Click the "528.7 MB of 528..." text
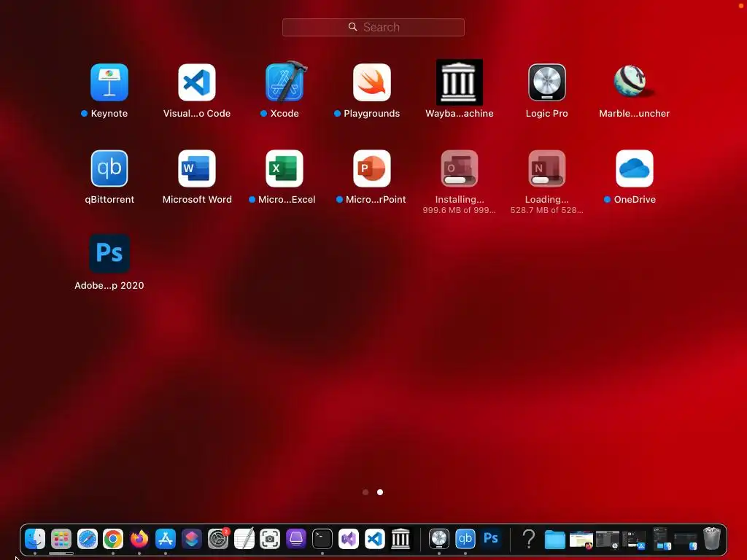This screenshot has height=560, width=747. coord(547,210)
